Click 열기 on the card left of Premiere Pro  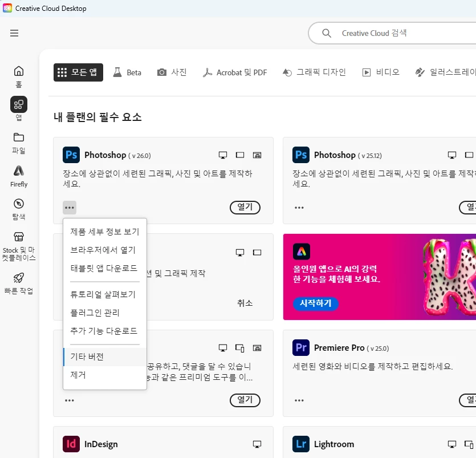245,400
